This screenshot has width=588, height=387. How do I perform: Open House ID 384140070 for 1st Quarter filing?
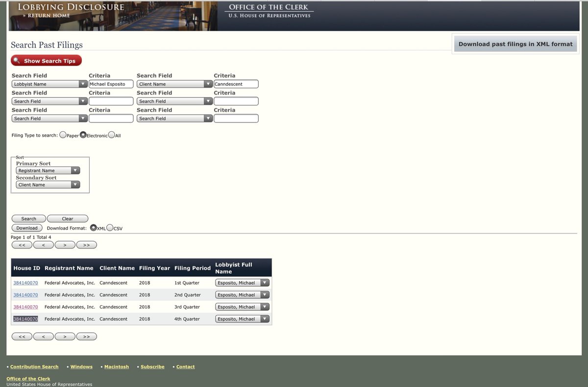point(25,283)
